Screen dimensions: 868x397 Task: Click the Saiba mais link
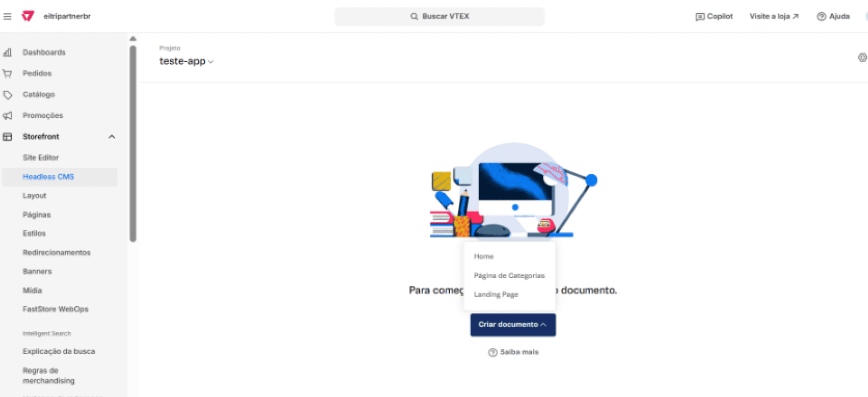click(513, 352)
